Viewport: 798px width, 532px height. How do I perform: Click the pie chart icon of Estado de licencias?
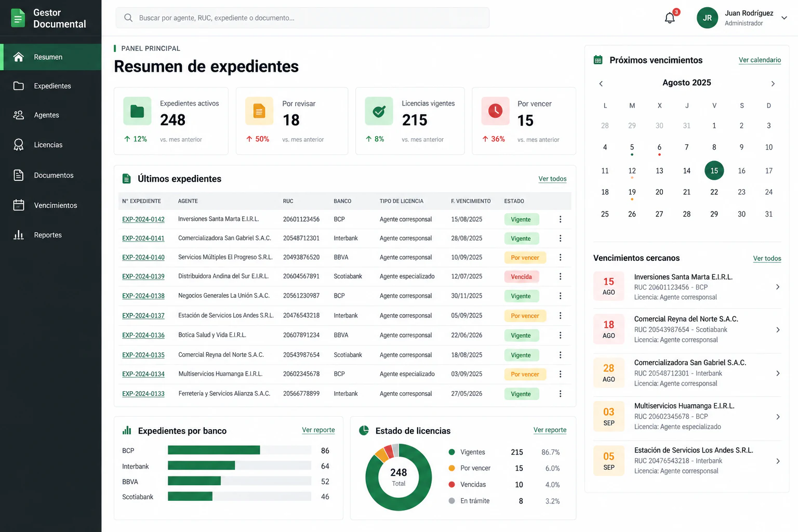(x=364, y=431)
